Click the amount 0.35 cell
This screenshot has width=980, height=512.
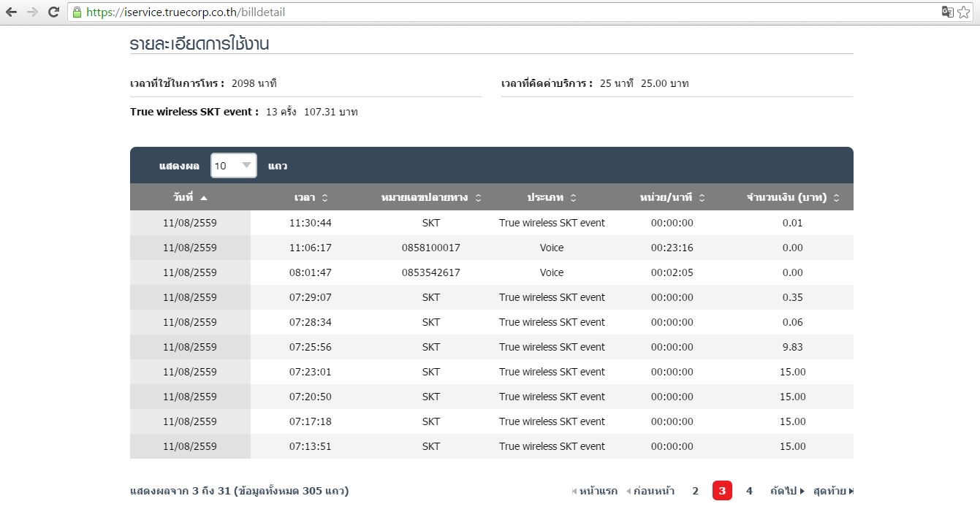click(793, 297)
